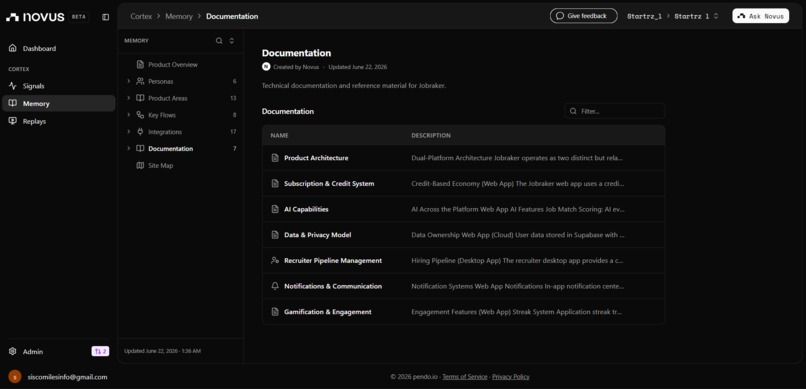Sort by the NAME column header

(280, 136)
